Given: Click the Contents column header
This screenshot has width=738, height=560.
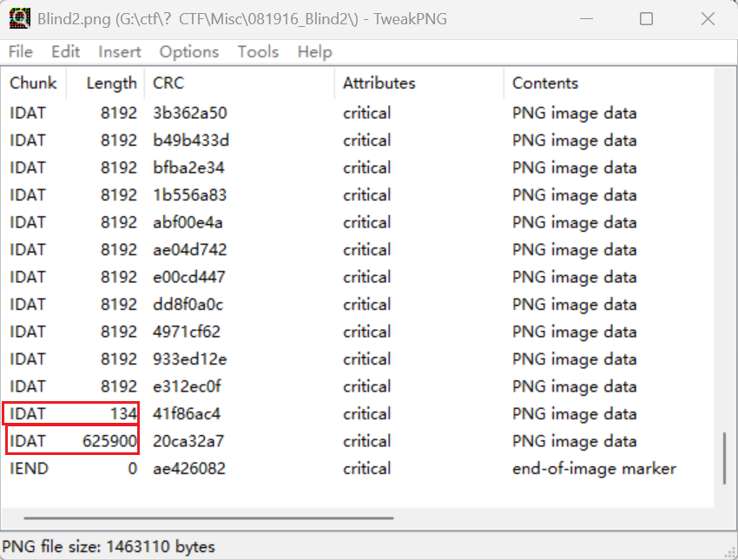Looking at the screenshot, I should coord(545,83).
